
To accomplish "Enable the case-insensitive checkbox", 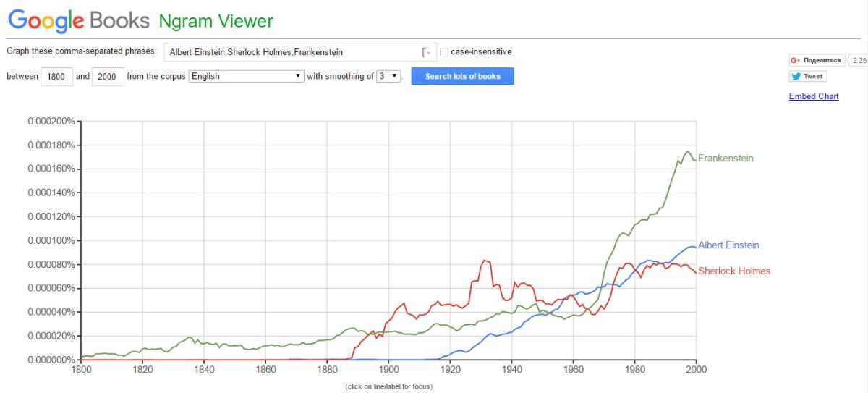I will 444,52.
